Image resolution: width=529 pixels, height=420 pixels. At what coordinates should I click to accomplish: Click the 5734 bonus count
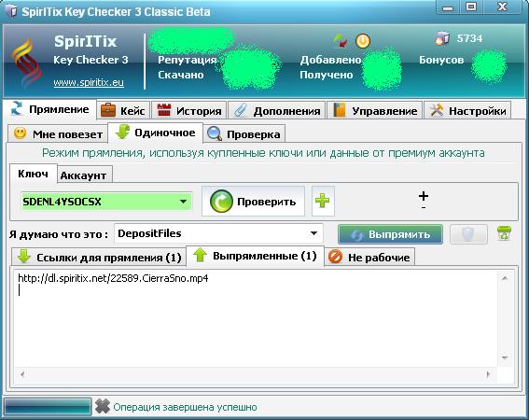coord(469,38)
